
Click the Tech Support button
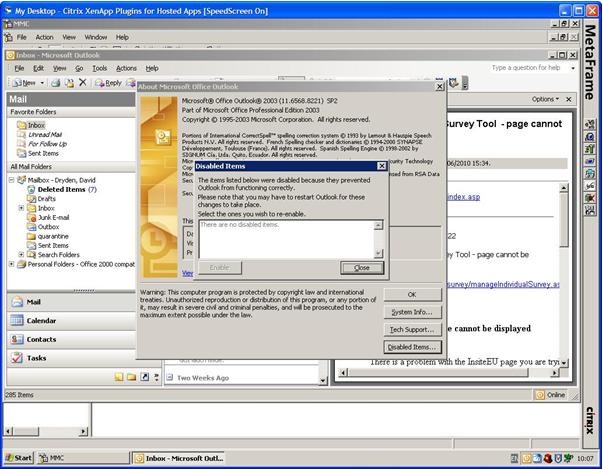(x=412, y=329)
